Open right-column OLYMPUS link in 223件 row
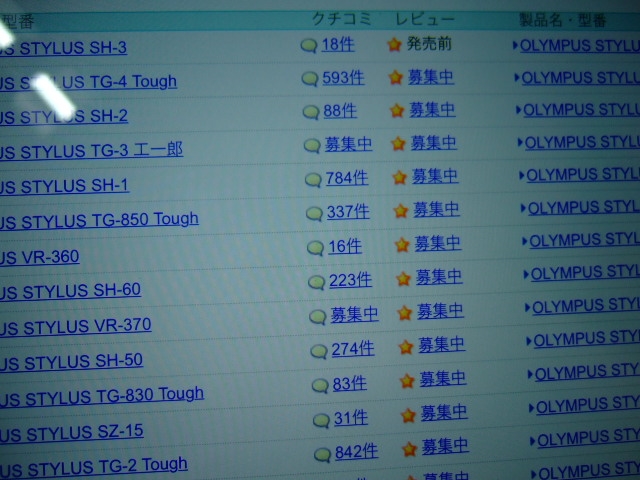 coord(585,272)
